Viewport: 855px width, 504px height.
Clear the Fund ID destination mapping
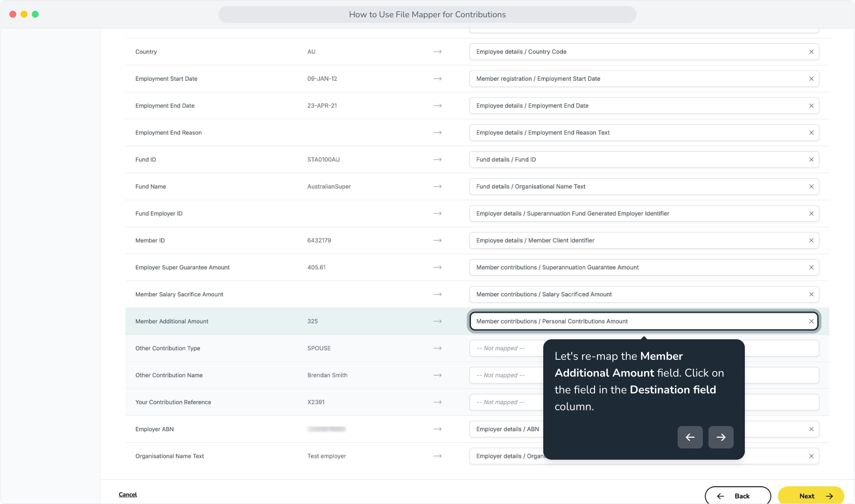tap(811, 160)
